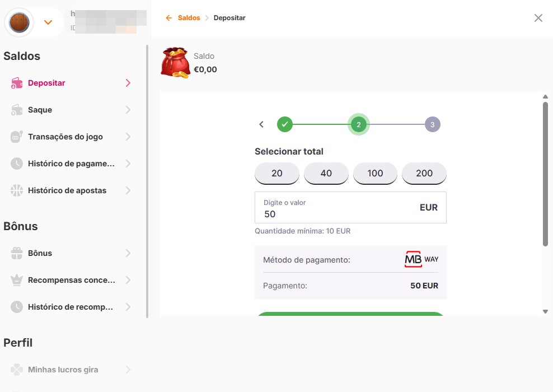Viewport: 553px width, 392px height.
Task: Open Recompensas concedidas chevron arrow
Action: [x=128, y=280]
